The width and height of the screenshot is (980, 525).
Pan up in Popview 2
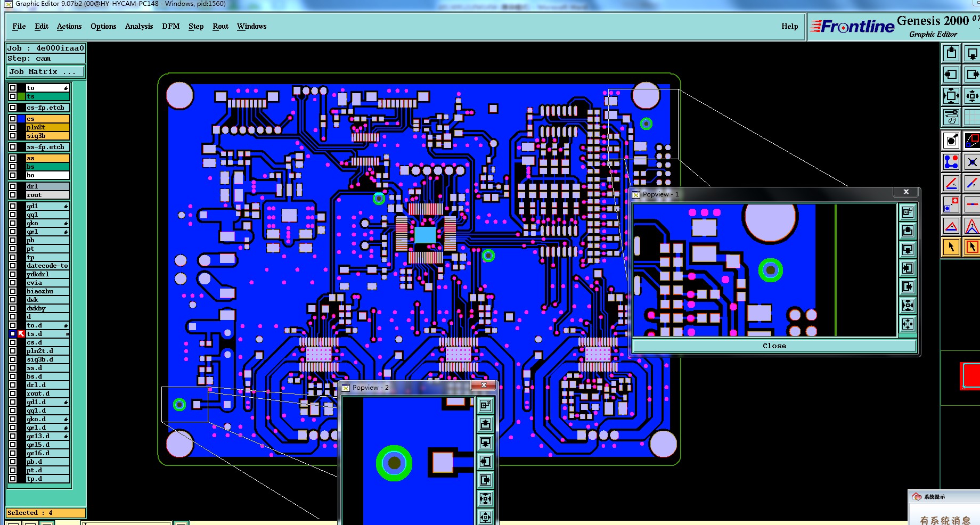click(x=485, y=424)
